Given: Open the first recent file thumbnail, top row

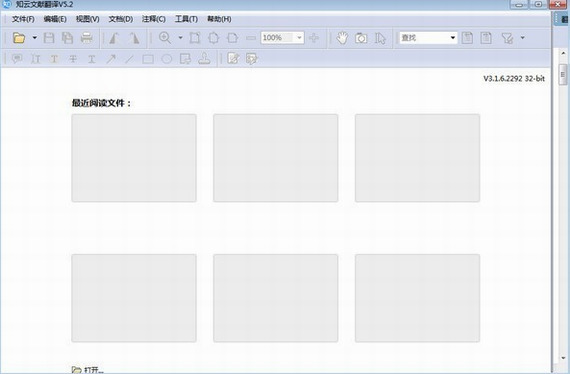Looking at the screenshot, I should tap(134, 158).
